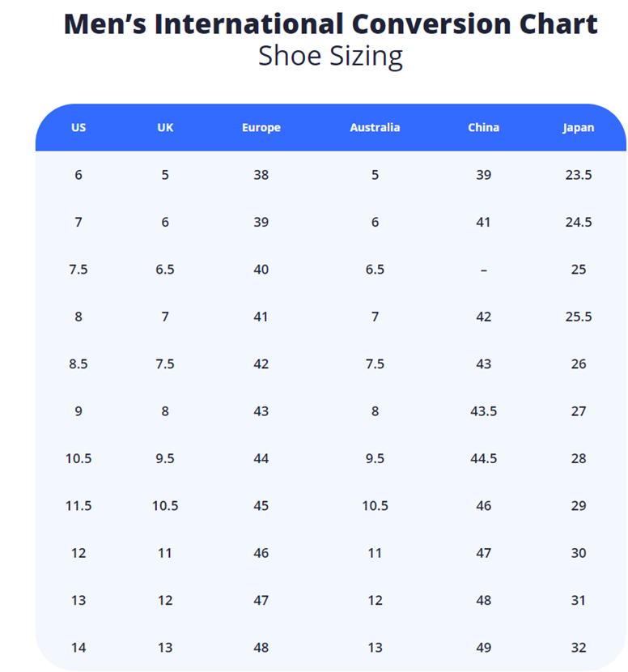Click the "Men's International Conversion Chart" title
Viewport: 628px width, 672px height.
click(x=330, y=23)
